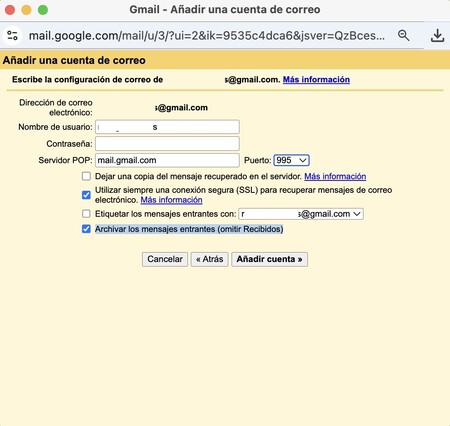Click the Dirección de correo electrónico label
The image size is (450, 426).
point(56,107)
